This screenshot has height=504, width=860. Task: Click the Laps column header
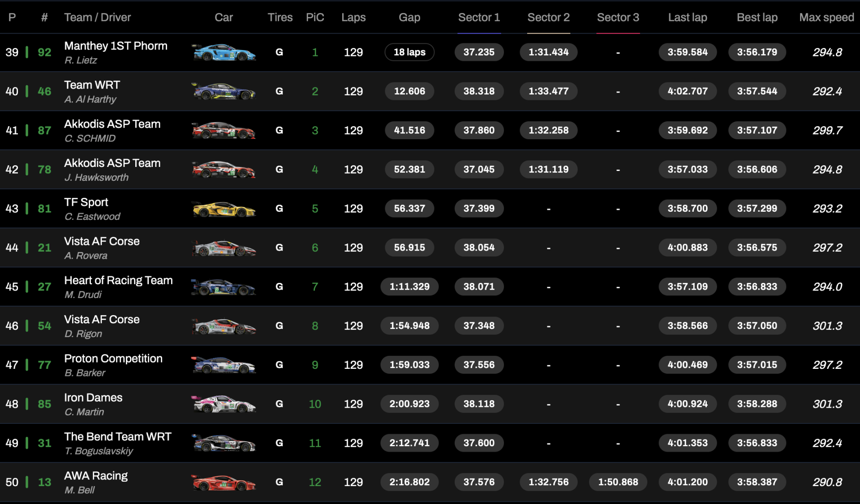[353, 17]
